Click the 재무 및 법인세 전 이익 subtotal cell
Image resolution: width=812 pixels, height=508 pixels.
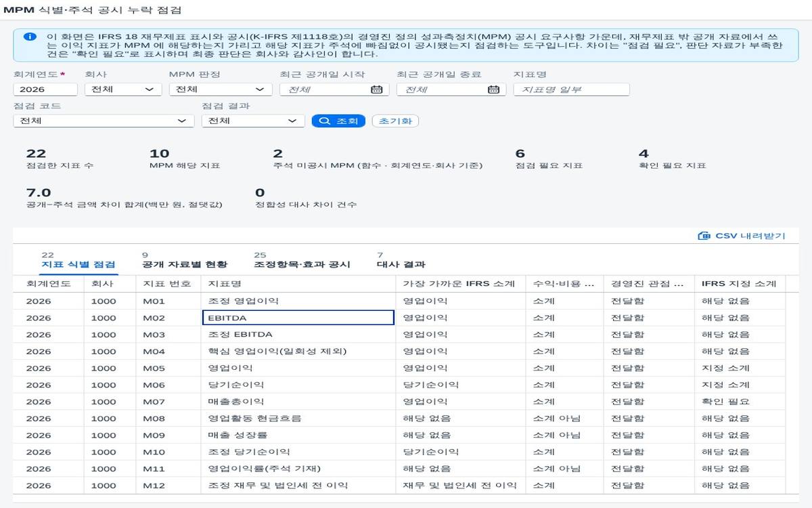[x=461, y=486]
